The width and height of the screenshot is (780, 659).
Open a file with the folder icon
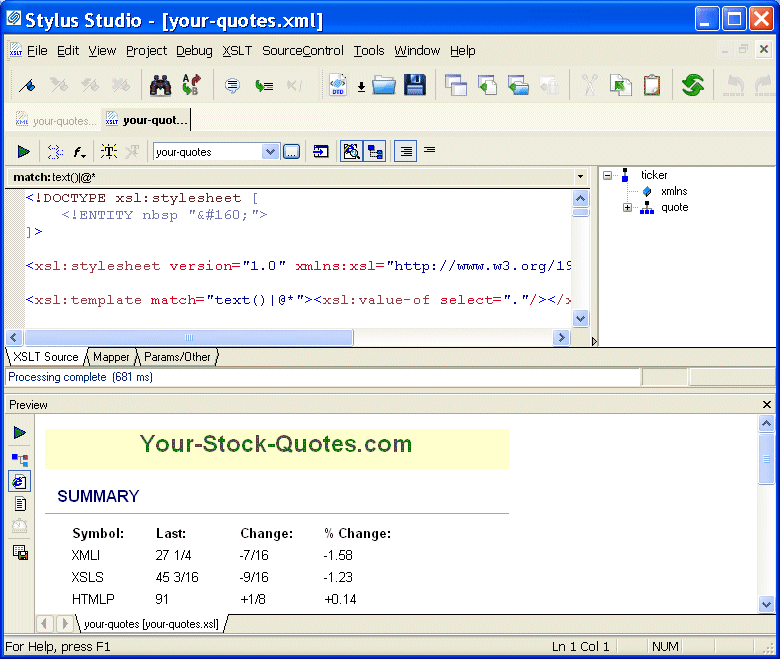[x=384, y=85]
